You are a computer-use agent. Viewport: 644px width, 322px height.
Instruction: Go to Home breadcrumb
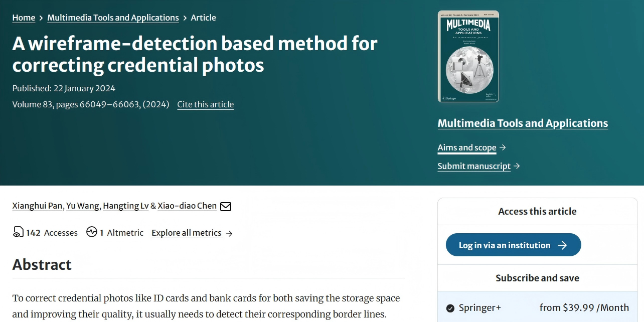24,18
